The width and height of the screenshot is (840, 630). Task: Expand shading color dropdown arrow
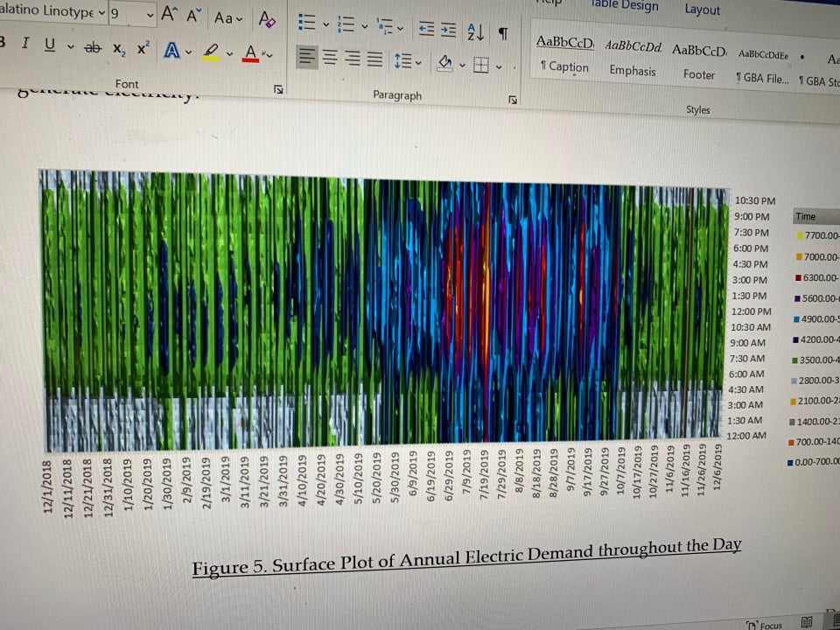462,66
